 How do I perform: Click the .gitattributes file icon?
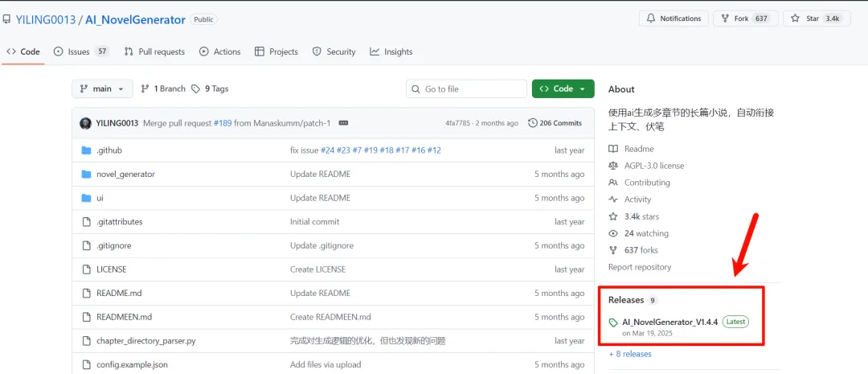point(86,222)
